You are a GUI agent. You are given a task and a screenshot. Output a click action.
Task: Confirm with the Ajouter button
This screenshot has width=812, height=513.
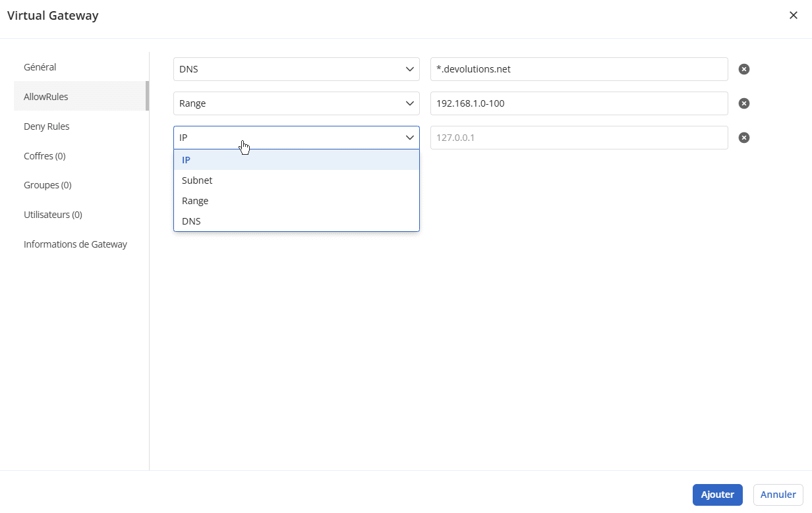pos(717,495)
